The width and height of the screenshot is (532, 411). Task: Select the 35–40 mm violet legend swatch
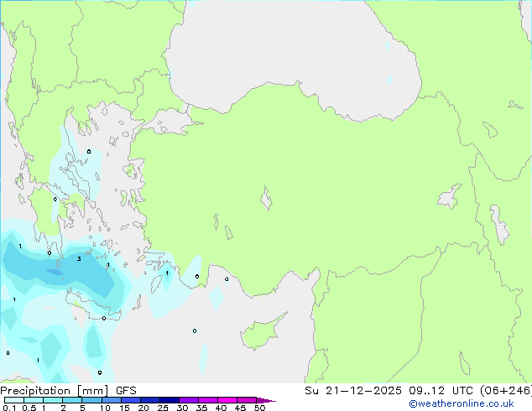207,400
